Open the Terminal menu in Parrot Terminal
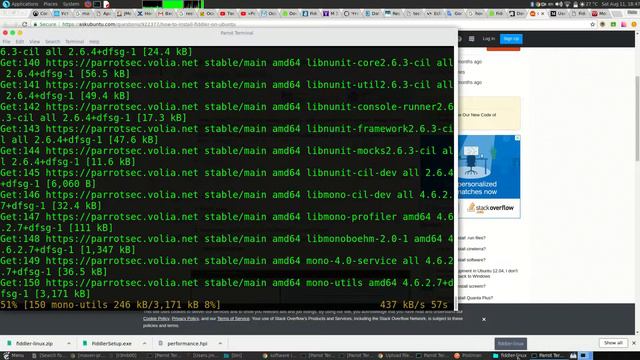Viewport: 640px width, 360px height. click(x=74, y=42)
